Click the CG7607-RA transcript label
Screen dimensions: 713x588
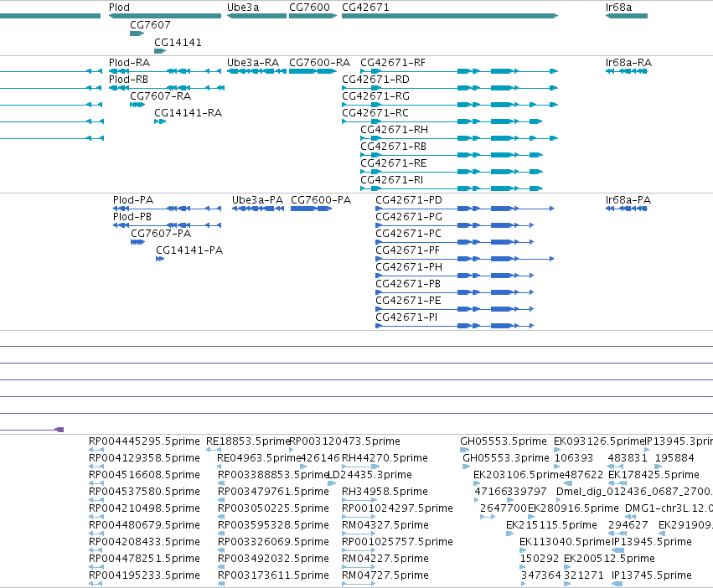click(x=161, y=96)
